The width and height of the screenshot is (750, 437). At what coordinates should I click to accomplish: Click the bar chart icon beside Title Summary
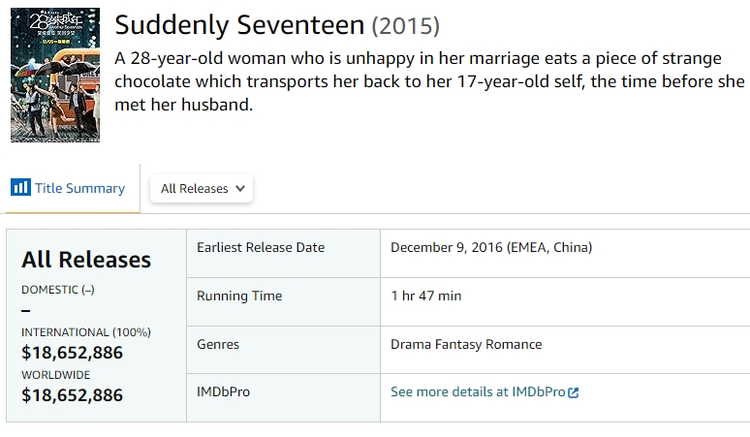point(21,188)
